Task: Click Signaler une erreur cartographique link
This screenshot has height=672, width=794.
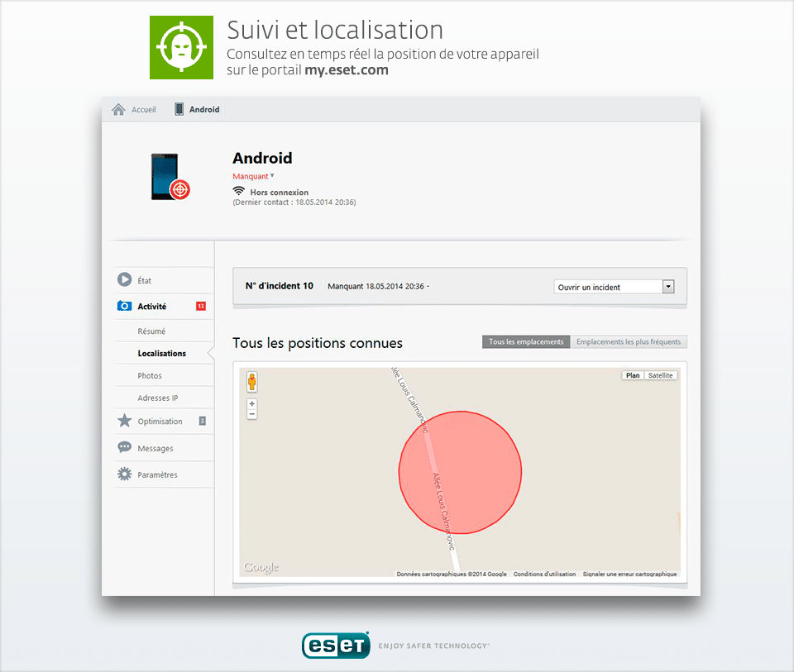Action: (x=629, y=574)
